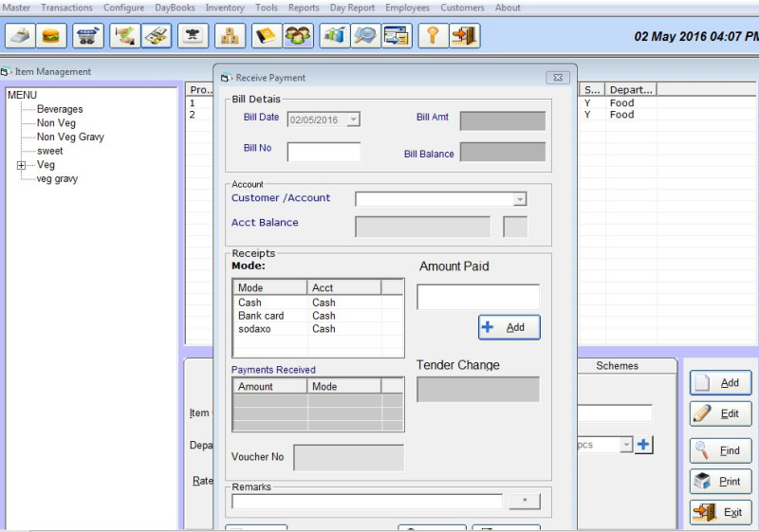The width and height of the screenshot is (759, 532).
Task: Open the pcs unit dropdown
Action: click(x=626, y=445)
